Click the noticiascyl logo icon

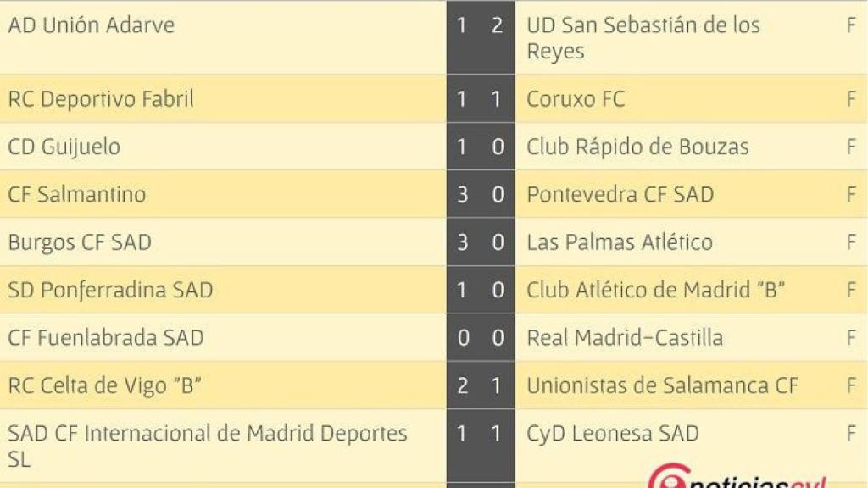click(x=667, y=478)
